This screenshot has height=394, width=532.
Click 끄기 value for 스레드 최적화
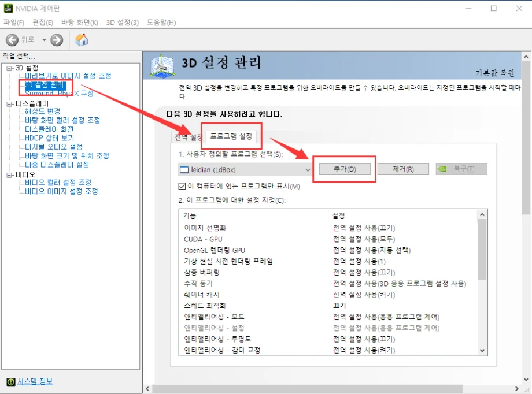[x=339, y=306]
